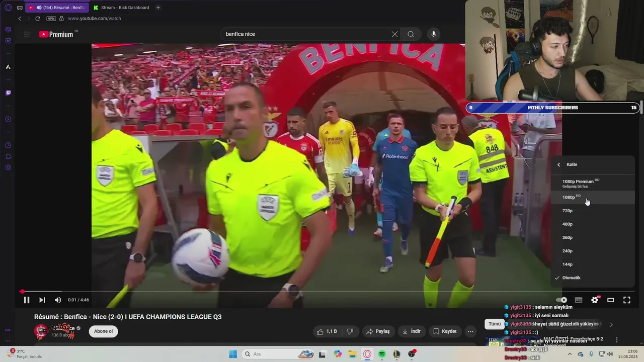This screenshot has height=362, width=644.
Task: Open weather widget 31°C
Action: tap(24, 354)
